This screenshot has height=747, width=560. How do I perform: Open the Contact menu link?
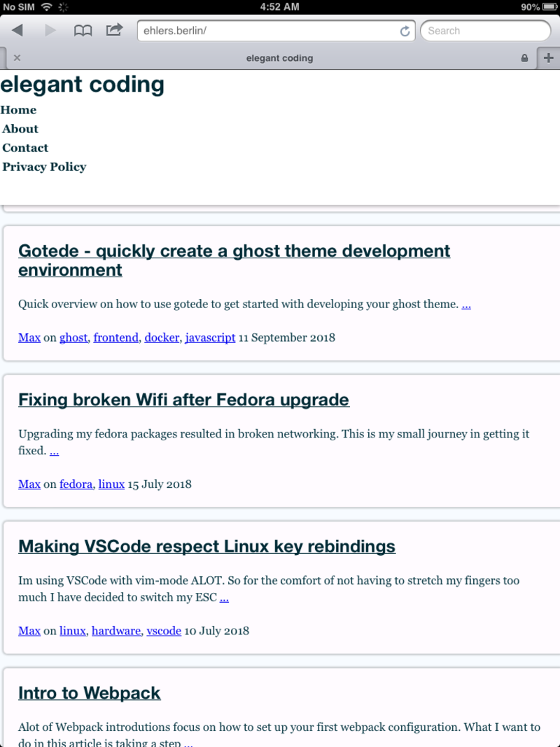(25, 148)
